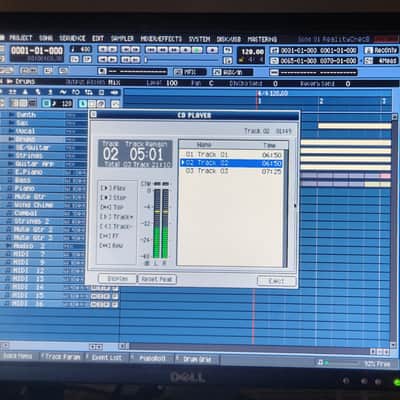Switch to the PianoRoll tab
Image resolution: width=400 pixels, height=400 pixels.
click(x=152, y=358)
